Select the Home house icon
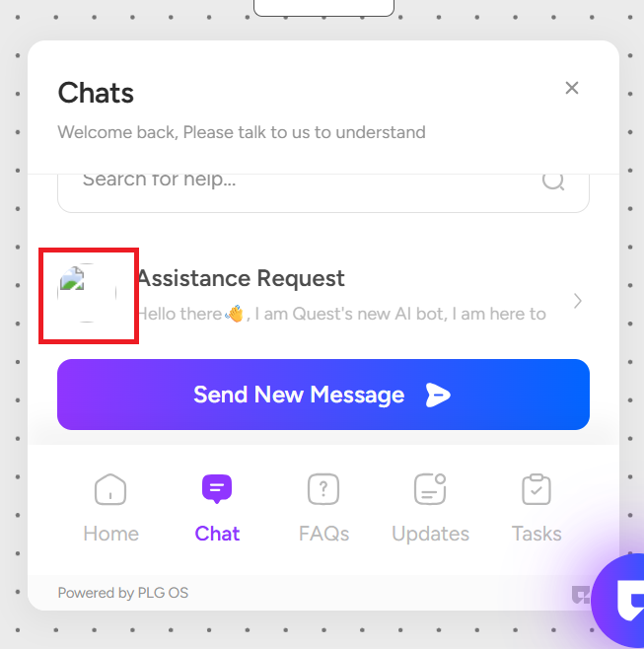The image size is (644, 649). click(x=110, y=489)
